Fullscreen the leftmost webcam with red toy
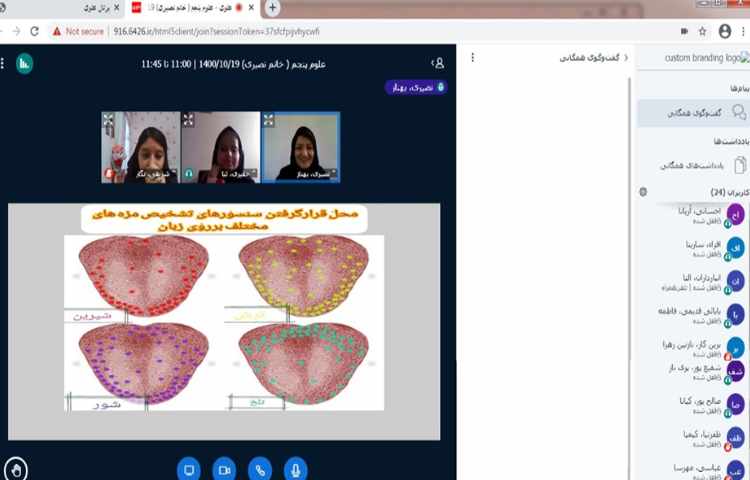 108,119
